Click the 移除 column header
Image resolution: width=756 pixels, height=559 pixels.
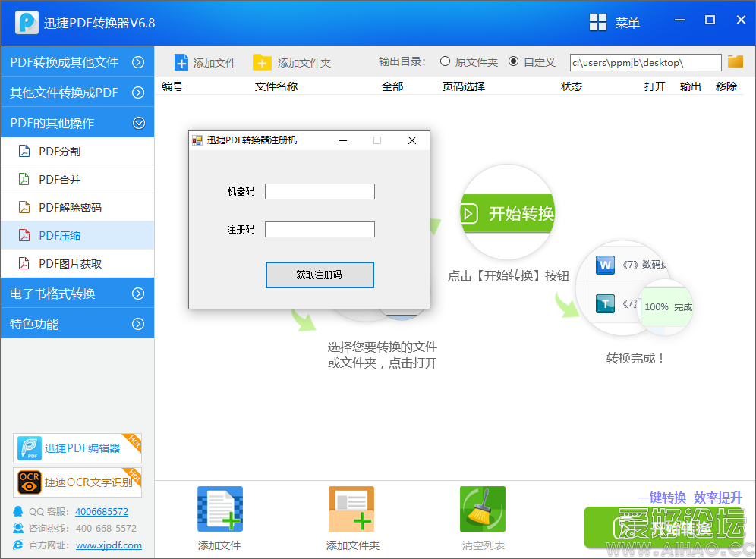(x=726, y=86)
